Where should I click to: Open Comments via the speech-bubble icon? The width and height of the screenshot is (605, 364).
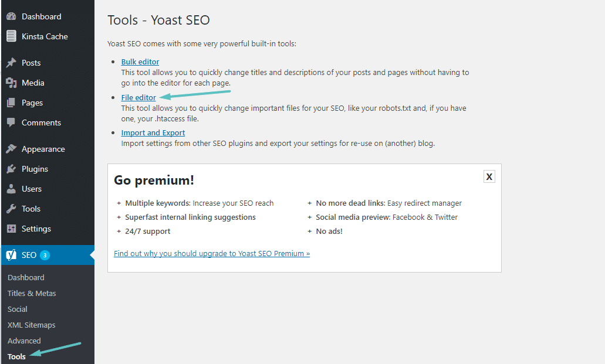pos(12,122)
